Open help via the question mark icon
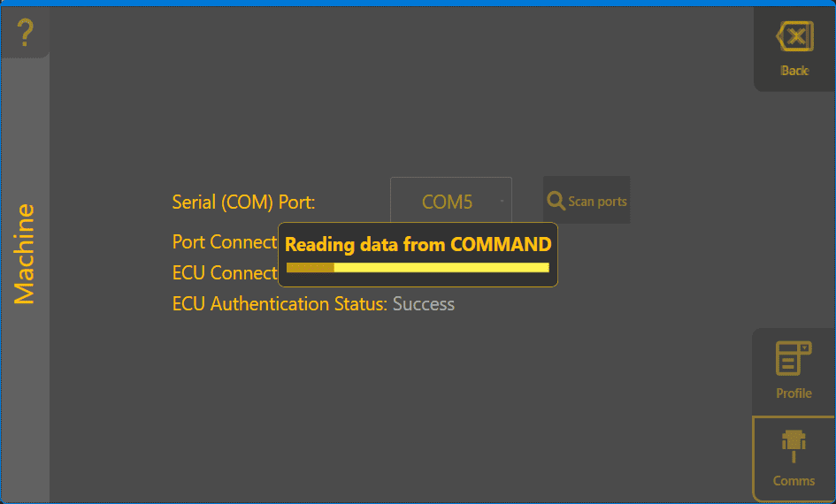Screen dimensions: 836x504 25,34
